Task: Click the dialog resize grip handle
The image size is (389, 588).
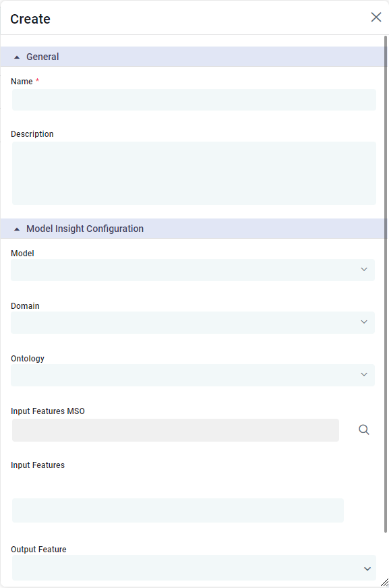Action: tap(384, 583)
